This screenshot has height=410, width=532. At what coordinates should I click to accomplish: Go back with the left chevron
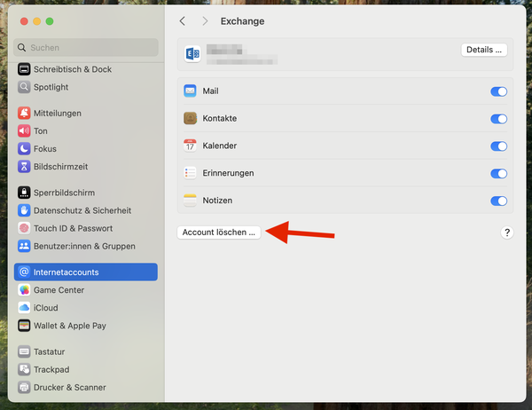coord(183,21)
